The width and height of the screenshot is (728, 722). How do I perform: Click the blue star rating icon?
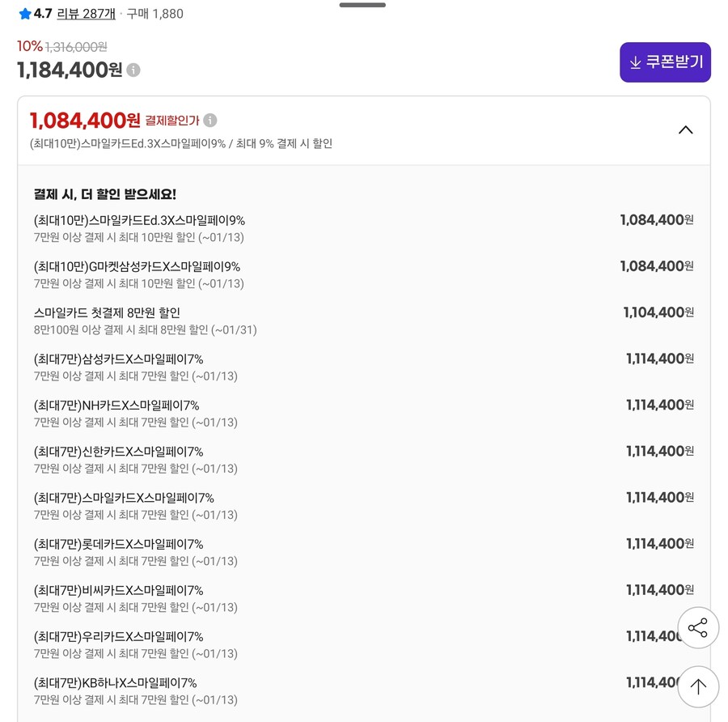[x=25, y=14]
